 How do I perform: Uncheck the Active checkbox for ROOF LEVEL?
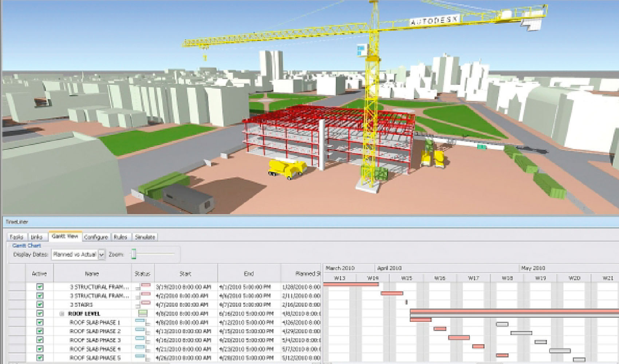(39, 313)
